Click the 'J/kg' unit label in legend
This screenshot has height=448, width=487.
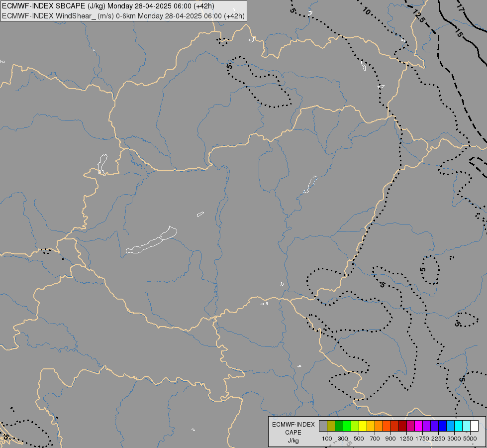pos(293,441)
